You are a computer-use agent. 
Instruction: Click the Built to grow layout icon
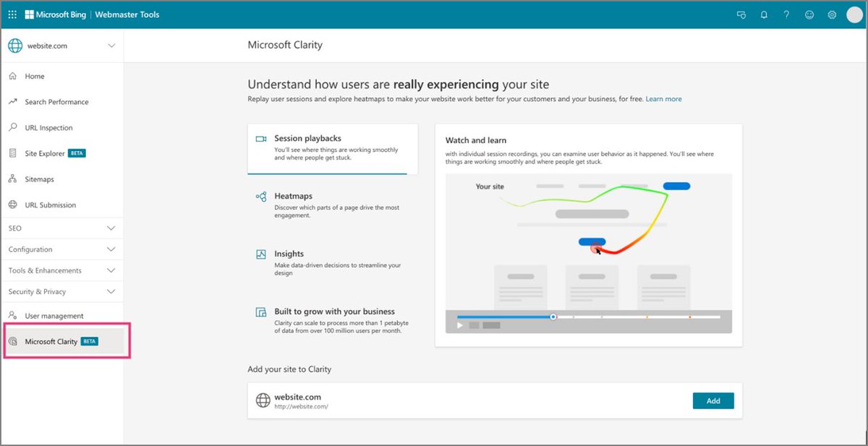(x=261, y=312)
